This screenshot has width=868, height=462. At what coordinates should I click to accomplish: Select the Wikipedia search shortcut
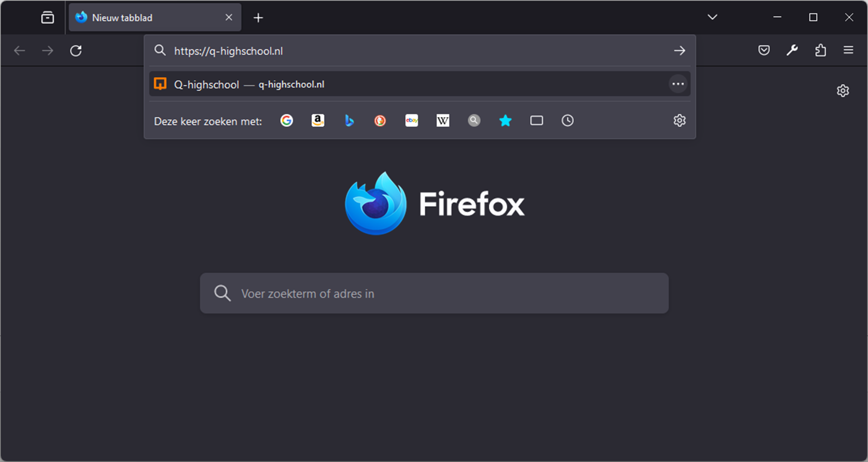pos(442,120)
